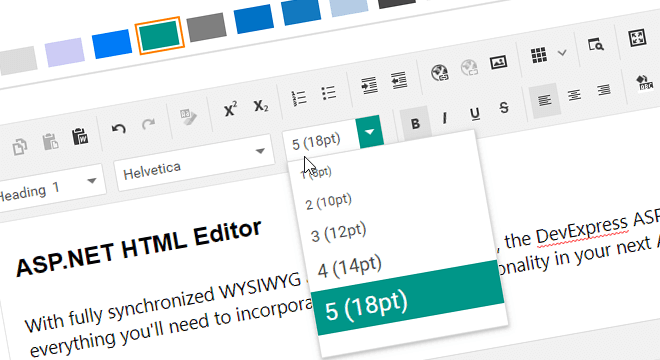The width and height of the screenshot is (660, 360).
Task: Select 2 (10pt) from the size list
Action: click(329, 202)
